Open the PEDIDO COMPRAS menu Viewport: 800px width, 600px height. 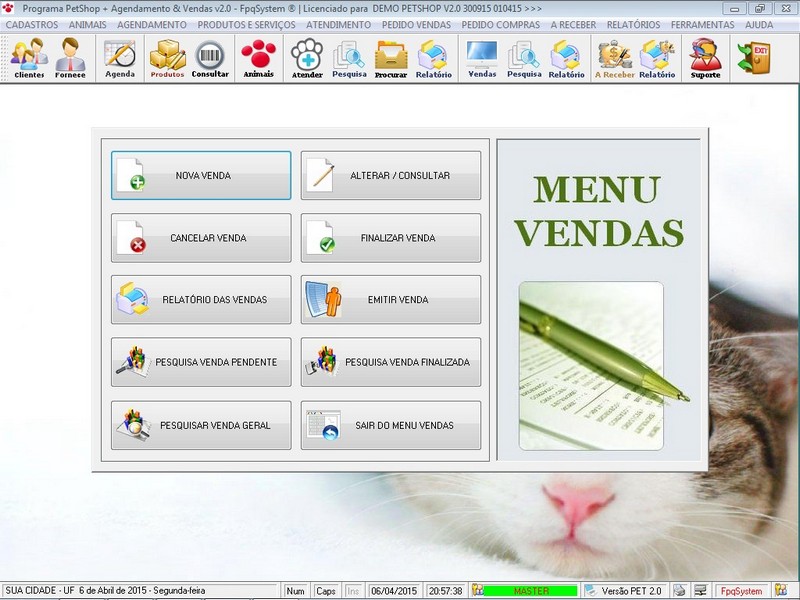[501, 24]
